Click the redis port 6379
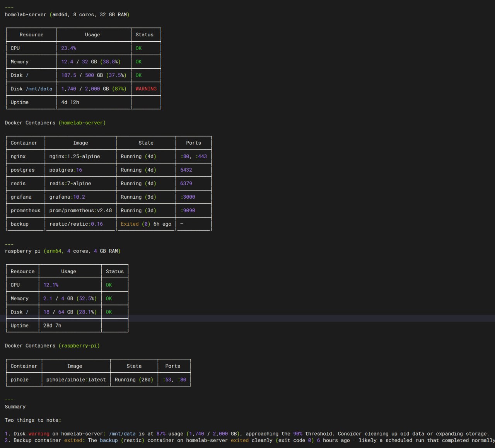 pos(186,184)
